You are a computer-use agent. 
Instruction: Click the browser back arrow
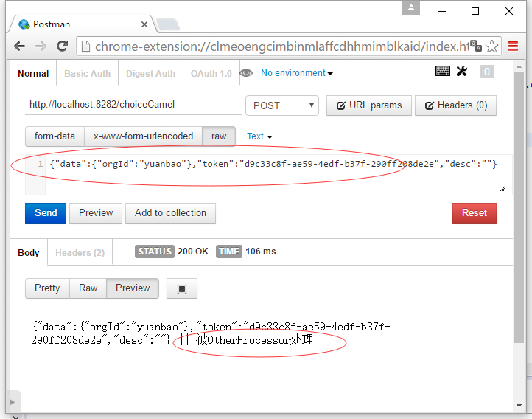(x=20, y=46)
